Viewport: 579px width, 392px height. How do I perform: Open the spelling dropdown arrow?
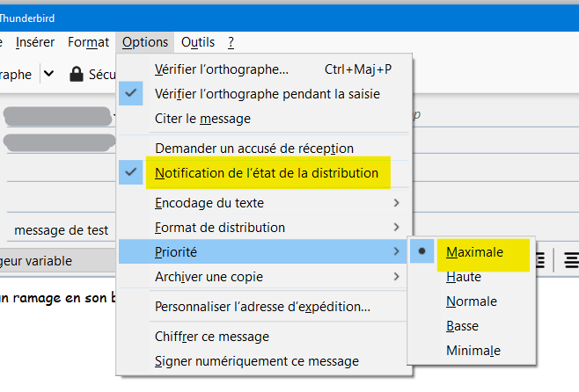tap(48, 74)
